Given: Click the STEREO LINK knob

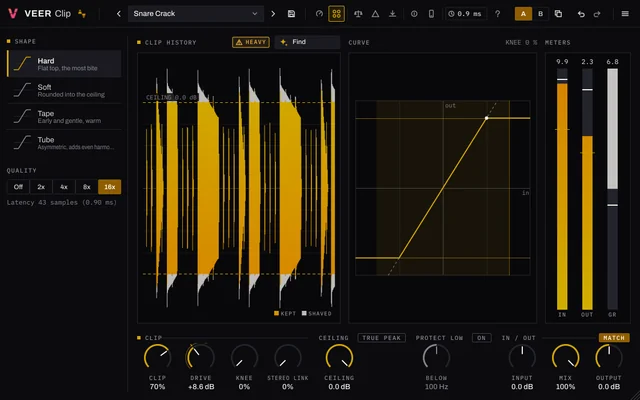Looking at the screenshot, I should tap(288, 358).
